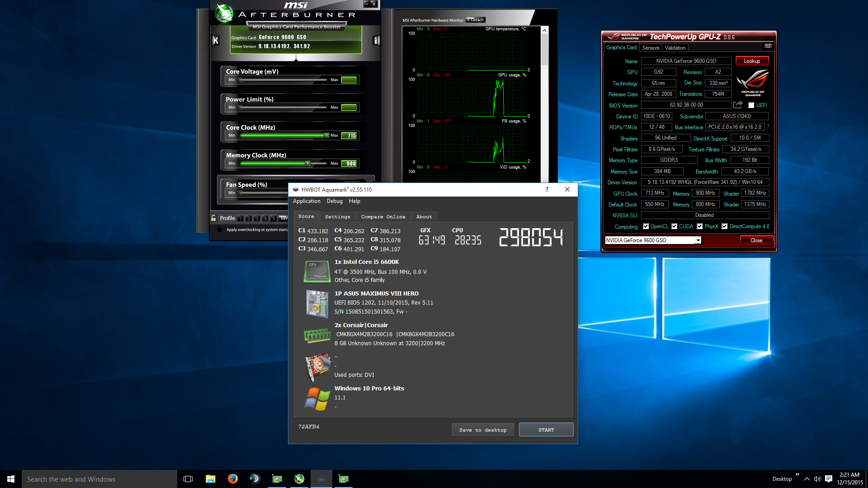Viewport: 868px width, 488px height.
Task: Click the volume speaker icon in system tray
Action: pos(817,479)
